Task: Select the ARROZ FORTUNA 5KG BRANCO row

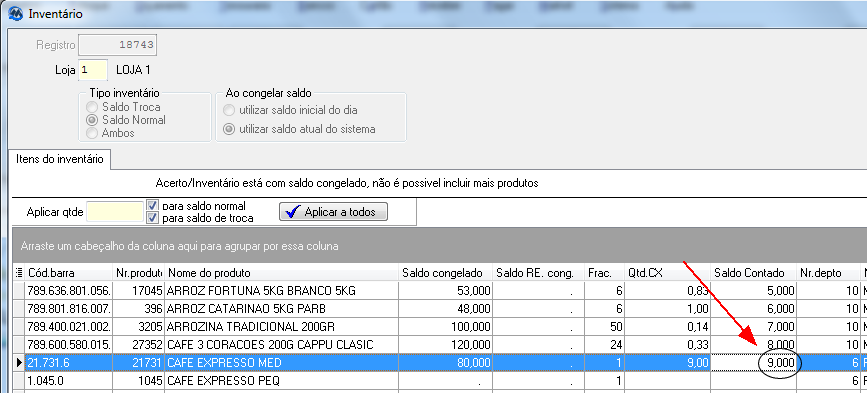Action: pyautogui.click(x=440, y=290)
